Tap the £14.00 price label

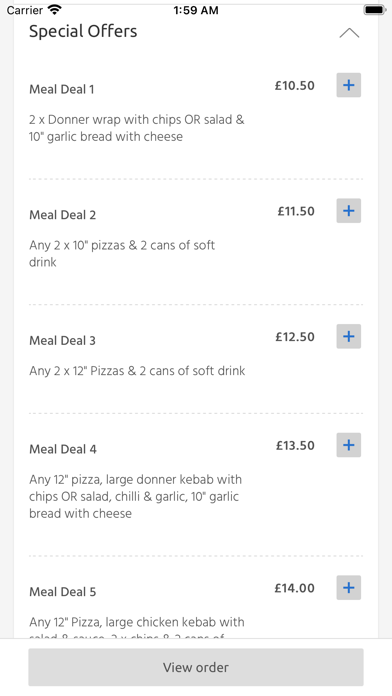294,588
